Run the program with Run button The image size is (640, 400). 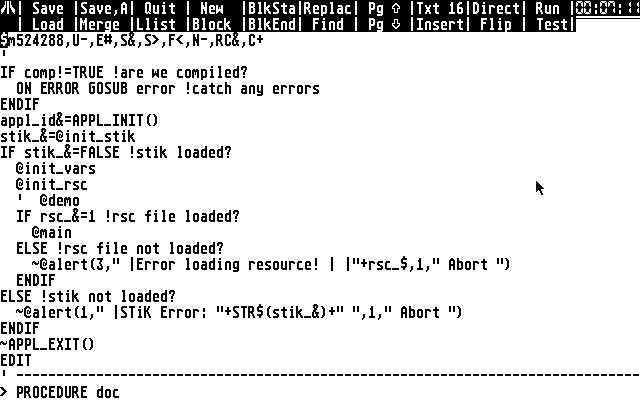point(548,8)
